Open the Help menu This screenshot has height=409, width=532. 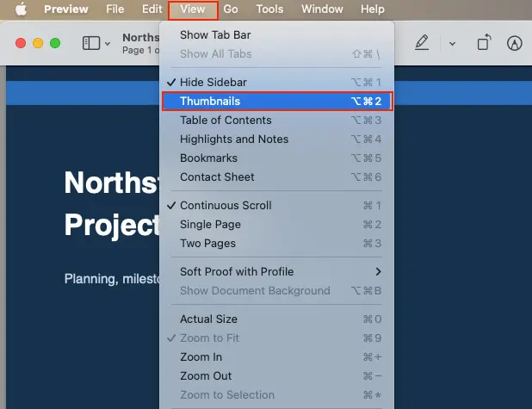[372, 9]
